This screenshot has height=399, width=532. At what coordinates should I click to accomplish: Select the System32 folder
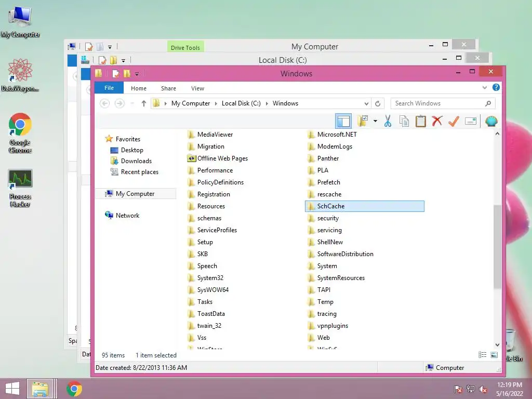(210, 277)
